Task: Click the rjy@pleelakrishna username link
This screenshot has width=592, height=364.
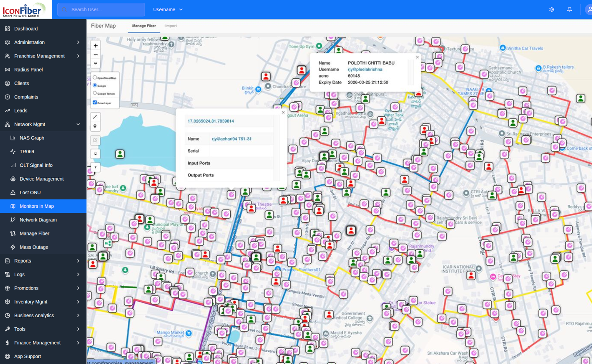Action: tap(365, 69)
